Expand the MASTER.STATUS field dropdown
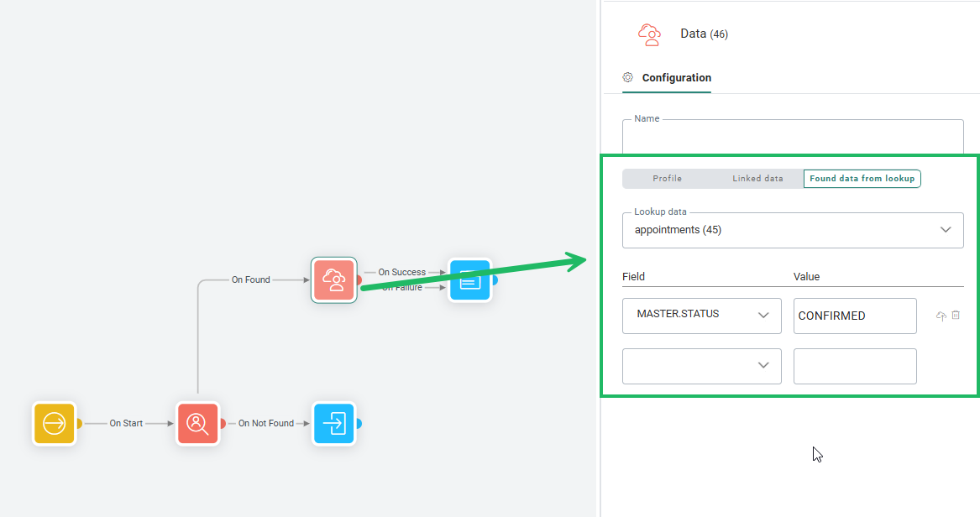Image resolution: width=980 pixels, height=517 pixels. pyautogui.click(x=701, y=316)
